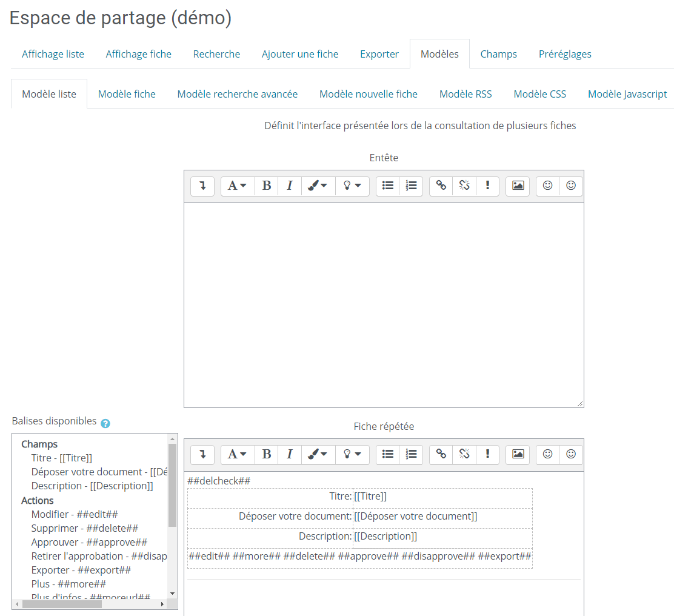Select tag Description - [[Description]]
The image size is (674, 616).
[92, 486]
